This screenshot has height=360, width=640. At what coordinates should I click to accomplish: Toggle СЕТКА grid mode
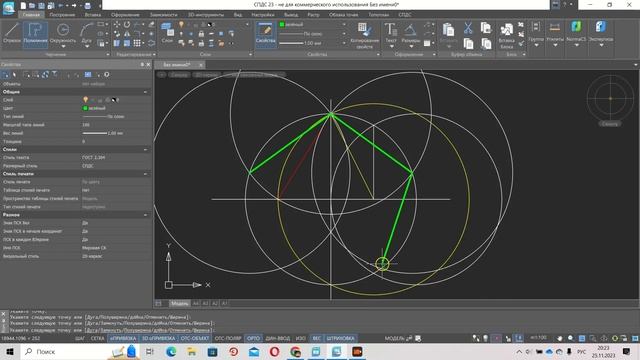[98, 338]
